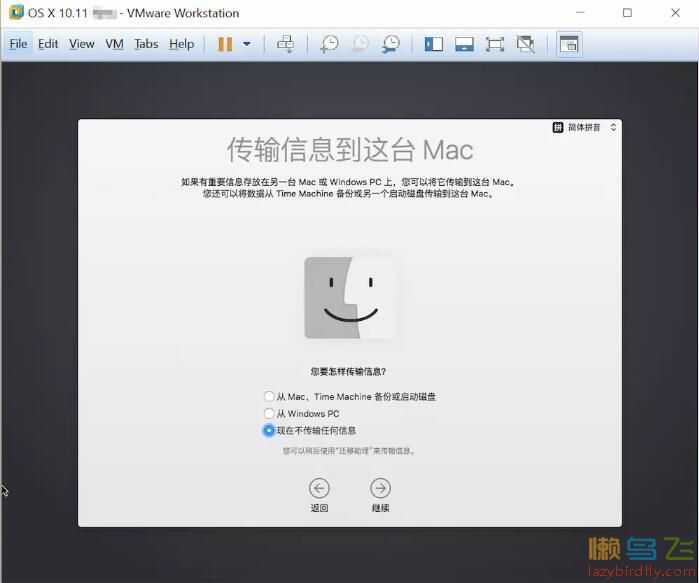
Task: Click the heading 传输信息到这台 Mac
Action: [350, 150]
